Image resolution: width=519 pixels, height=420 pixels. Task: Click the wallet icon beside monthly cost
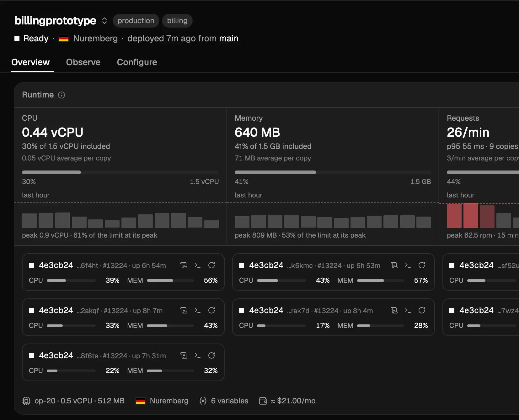[263, 401]
